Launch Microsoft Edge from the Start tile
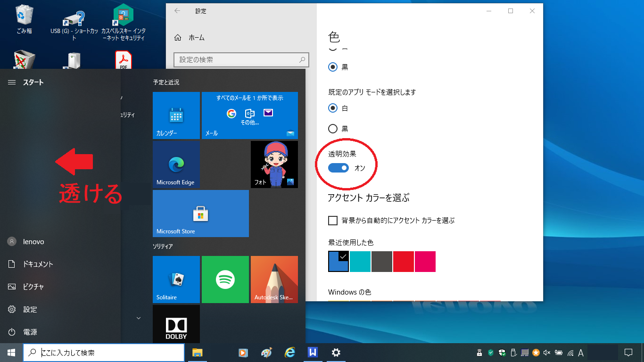Image resolution: width=644 pixels, height=362 pixels. click(x=176, y=165)
